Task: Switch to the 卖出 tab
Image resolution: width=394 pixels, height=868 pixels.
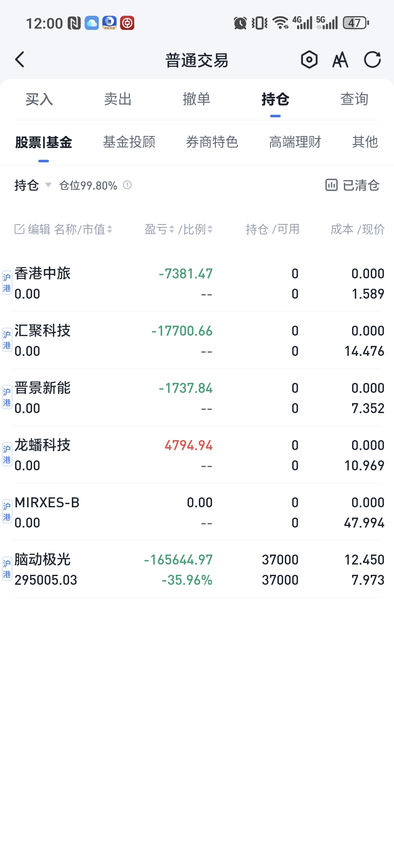Action: pyautogui.click(x=118, y=99)
